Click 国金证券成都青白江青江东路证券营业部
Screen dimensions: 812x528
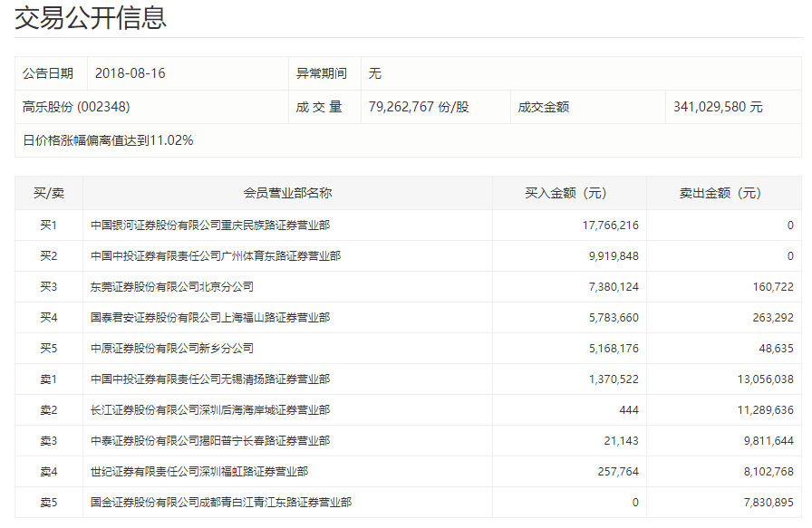click(221, 503)
